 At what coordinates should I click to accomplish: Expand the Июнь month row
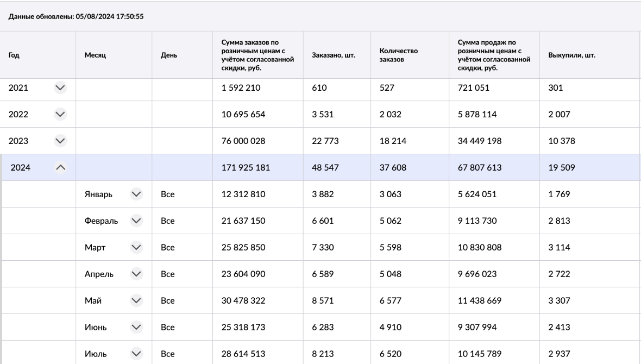[x=136, y=327]
